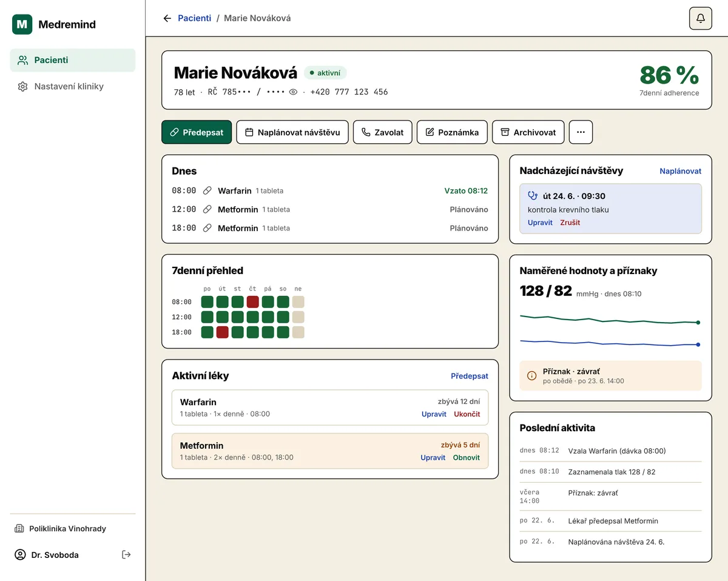Click the green Předepsat button

coord(197,132)
